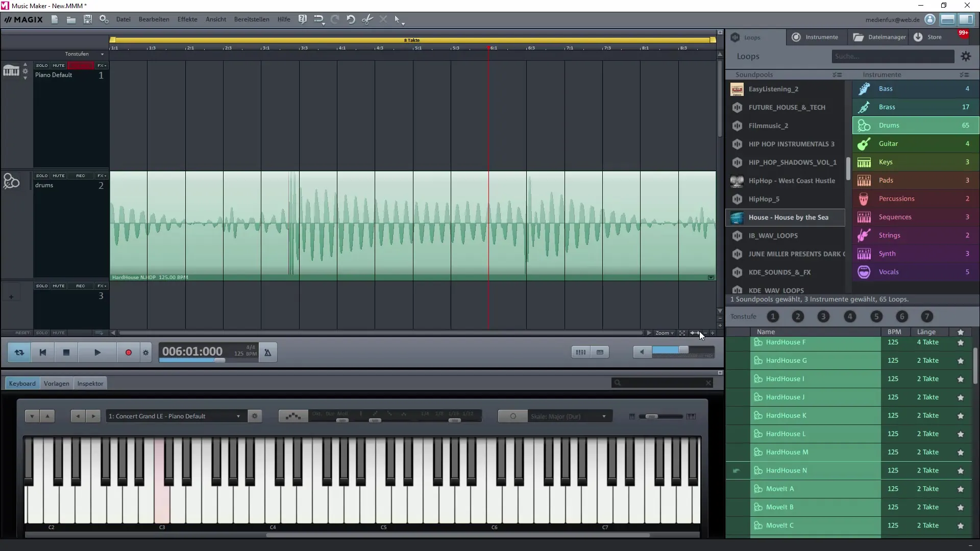Toggle the red record arm on Piano track
This screenshot has width=980, height=551.
tap(81, 65)
